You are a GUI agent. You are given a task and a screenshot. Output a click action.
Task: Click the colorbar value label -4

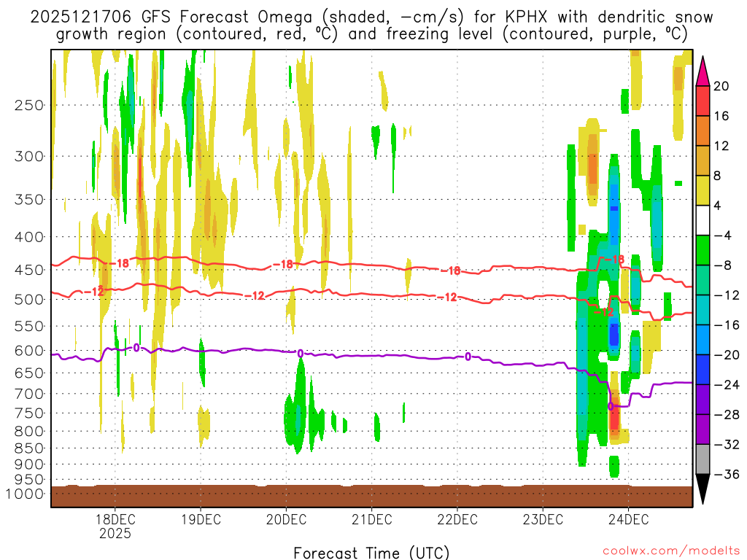(x=723, y=236)
